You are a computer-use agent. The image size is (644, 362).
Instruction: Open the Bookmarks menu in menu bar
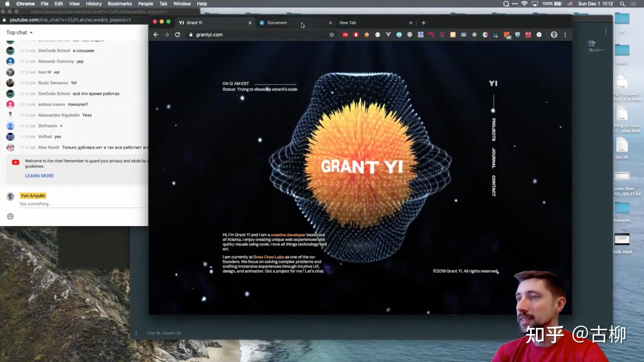point(120,4)
